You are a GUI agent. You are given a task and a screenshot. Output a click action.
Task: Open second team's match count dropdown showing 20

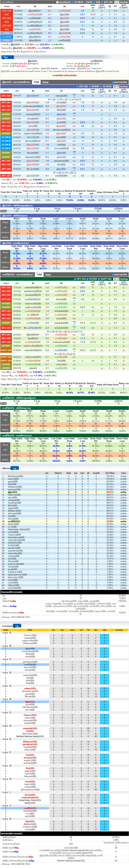pyautogui.click(x=116, y=279)
